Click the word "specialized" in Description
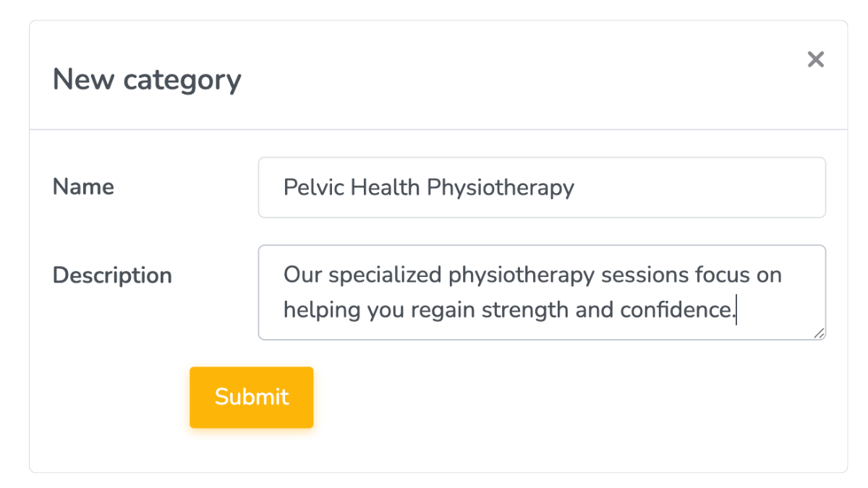Viewport: 868px width, 488px height. [383, 275]
